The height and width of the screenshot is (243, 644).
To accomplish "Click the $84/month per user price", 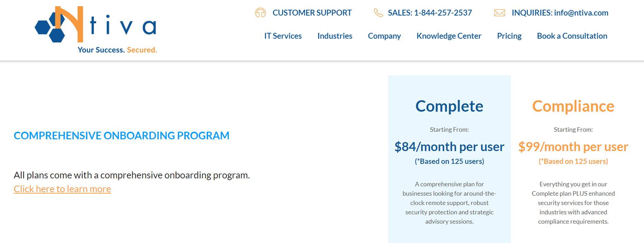I will pos(449,147).
